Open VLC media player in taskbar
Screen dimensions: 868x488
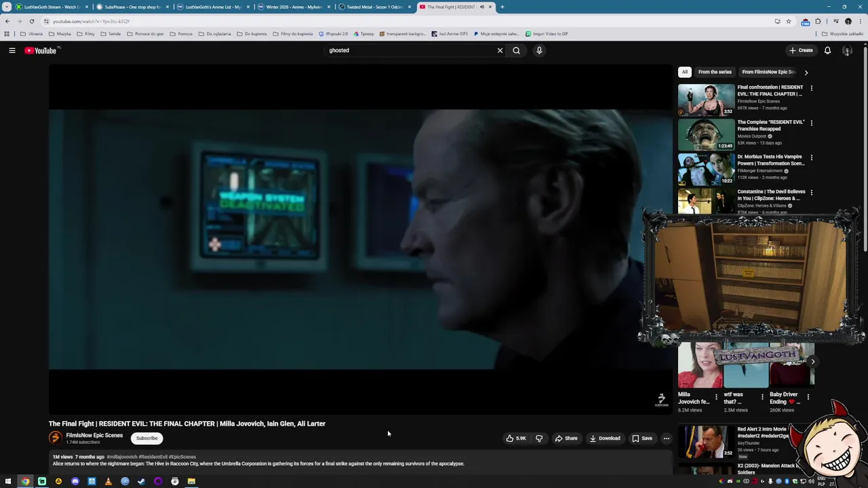[108, 481]
